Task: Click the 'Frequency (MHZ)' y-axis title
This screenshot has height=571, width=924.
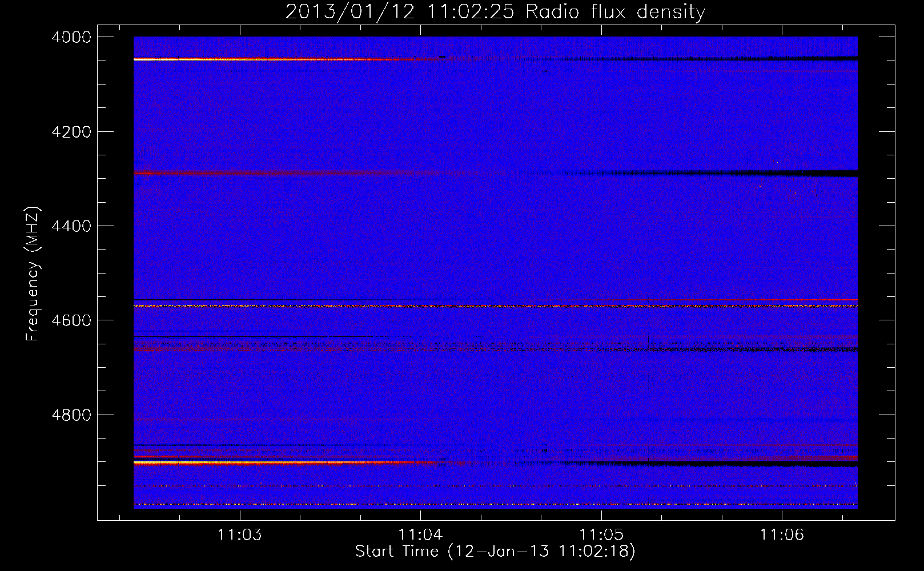Action: (x=34, y=274)
